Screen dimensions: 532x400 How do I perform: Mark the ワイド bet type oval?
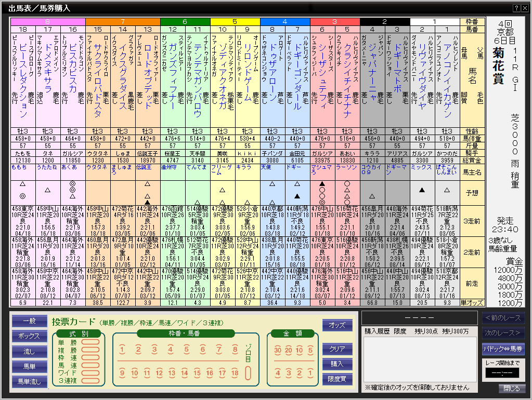(x=90, y=373)
